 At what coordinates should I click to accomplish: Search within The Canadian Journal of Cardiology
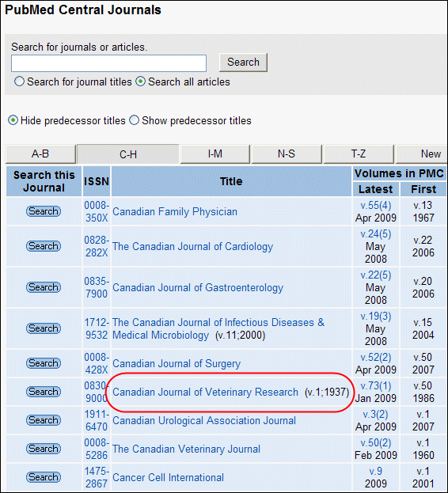44,246
